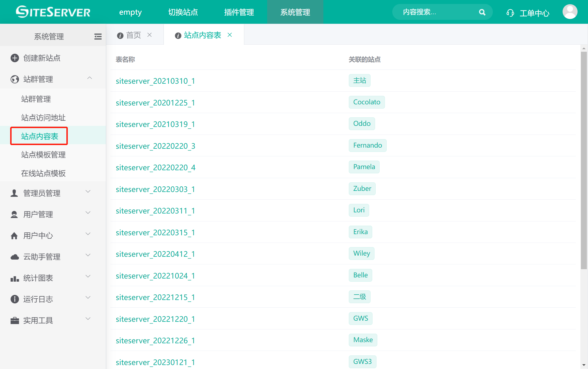588x369 pixels.
Task: Close the 站点内容表 tab
Action: [x=230, y=35]
